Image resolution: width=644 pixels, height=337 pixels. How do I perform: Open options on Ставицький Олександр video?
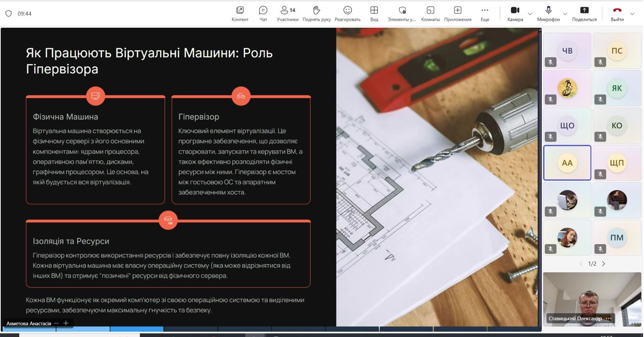pos(608,318)
